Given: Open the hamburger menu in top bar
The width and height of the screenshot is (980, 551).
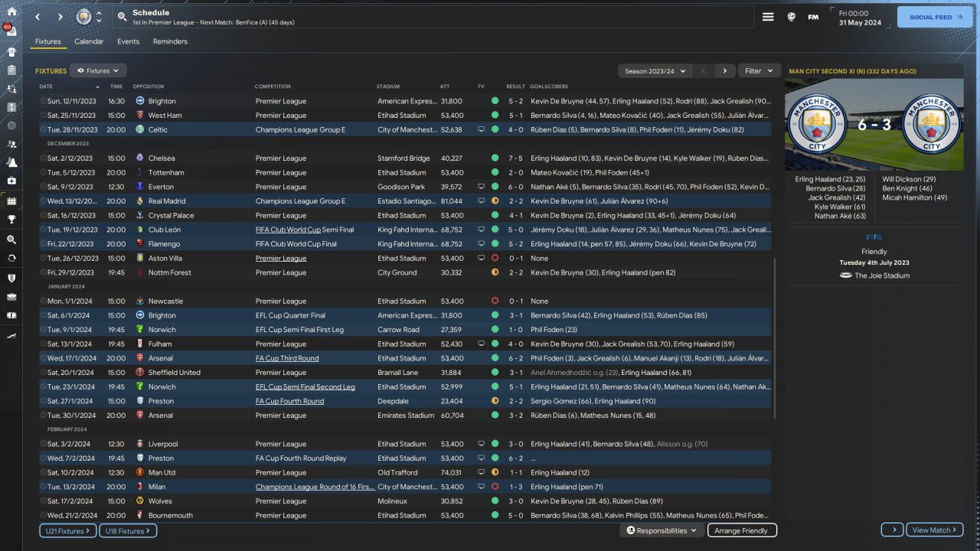Looking at the screenshot, I should point(768,17).
